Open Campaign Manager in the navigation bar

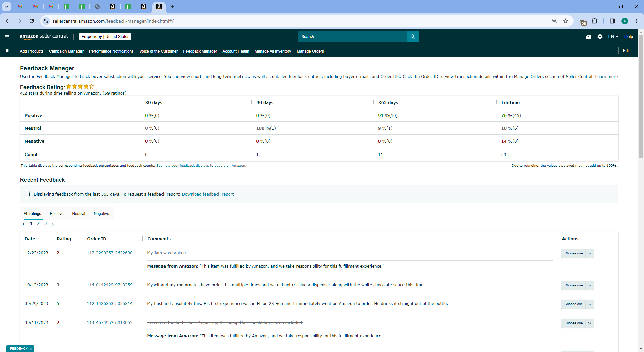click(x=66, y=51)
